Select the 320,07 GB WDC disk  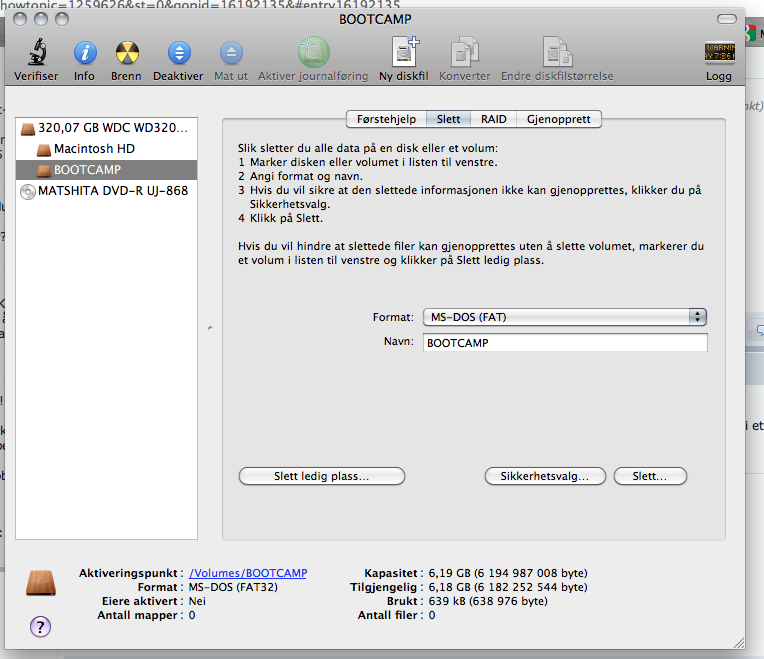coord(106,128)
